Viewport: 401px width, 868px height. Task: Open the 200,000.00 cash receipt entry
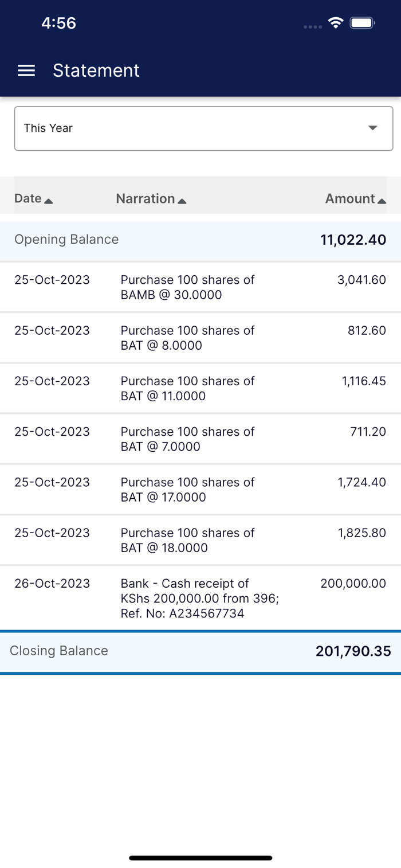point(200,598)
